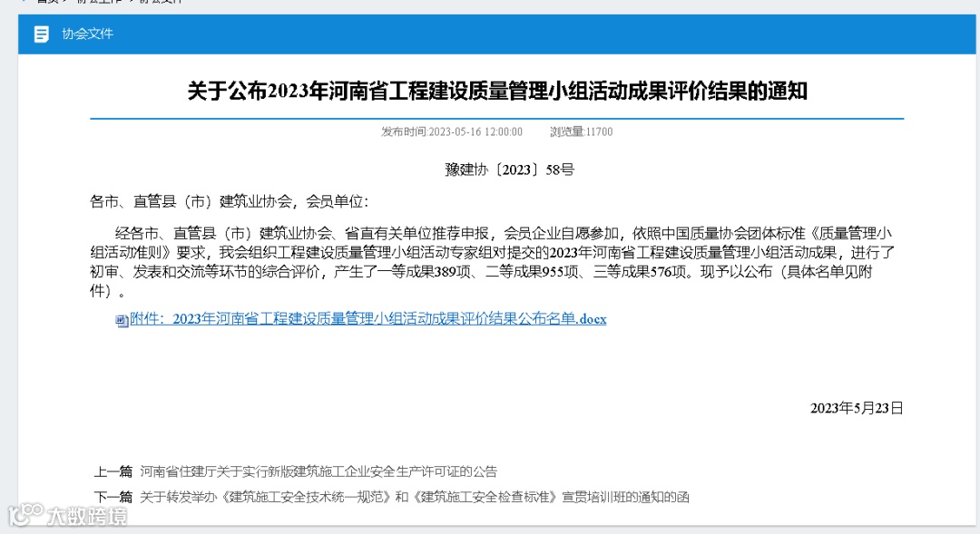980x534 pixels.
Task: Click the 下一篇 label
Action: 113,497
